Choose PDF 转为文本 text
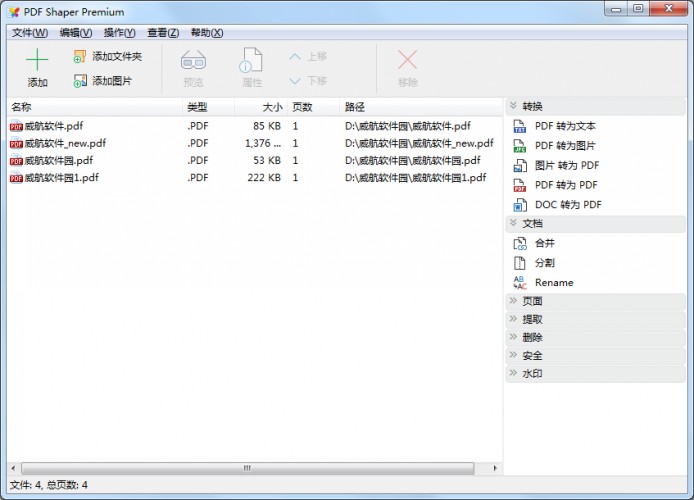This screenshot has width=694, height=500. click(565, 126)
